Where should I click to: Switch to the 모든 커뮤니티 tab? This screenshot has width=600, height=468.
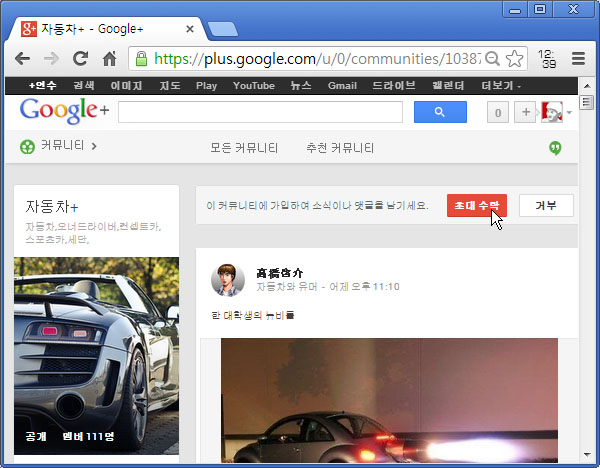click(x=244, y=148)
